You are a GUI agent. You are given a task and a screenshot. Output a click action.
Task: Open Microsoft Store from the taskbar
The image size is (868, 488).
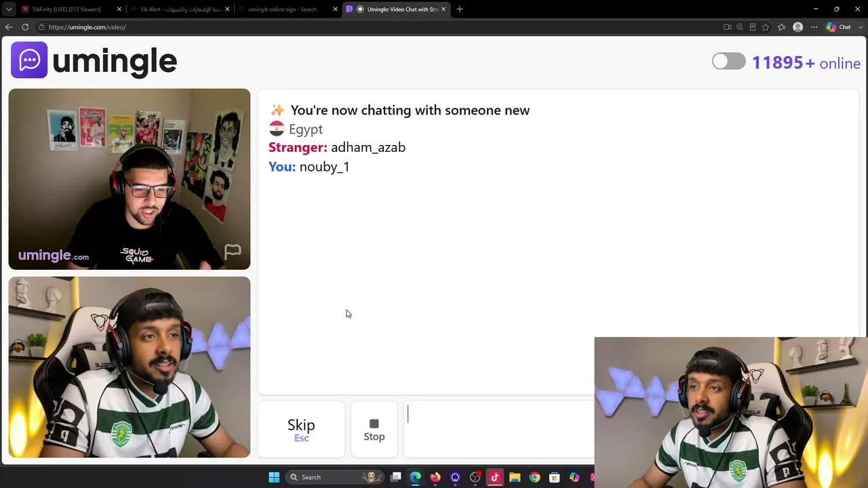point(554,477)
